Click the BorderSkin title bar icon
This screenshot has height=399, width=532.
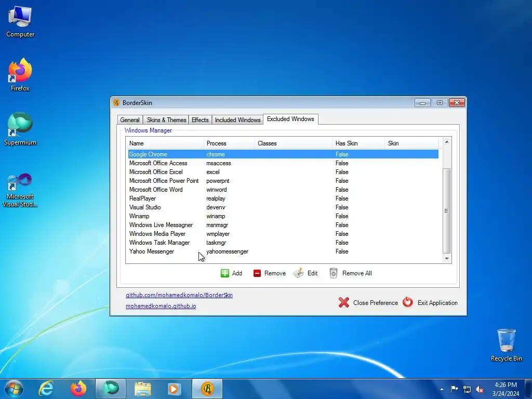coord(116,102)
